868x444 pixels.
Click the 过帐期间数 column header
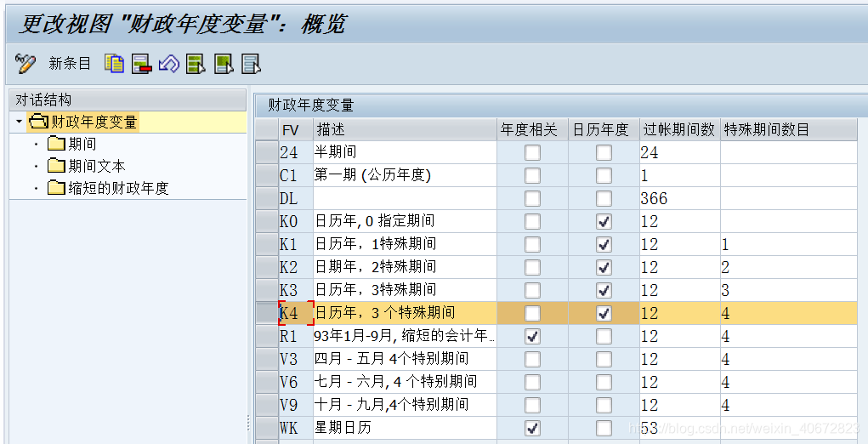pyautogui.click(x=680, y=129)
